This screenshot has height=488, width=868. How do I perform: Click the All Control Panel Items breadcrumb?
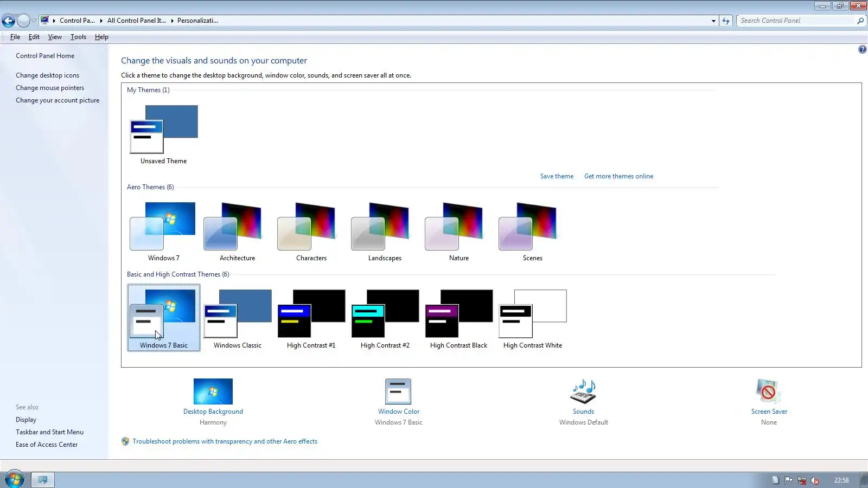(x=137, y=21)
